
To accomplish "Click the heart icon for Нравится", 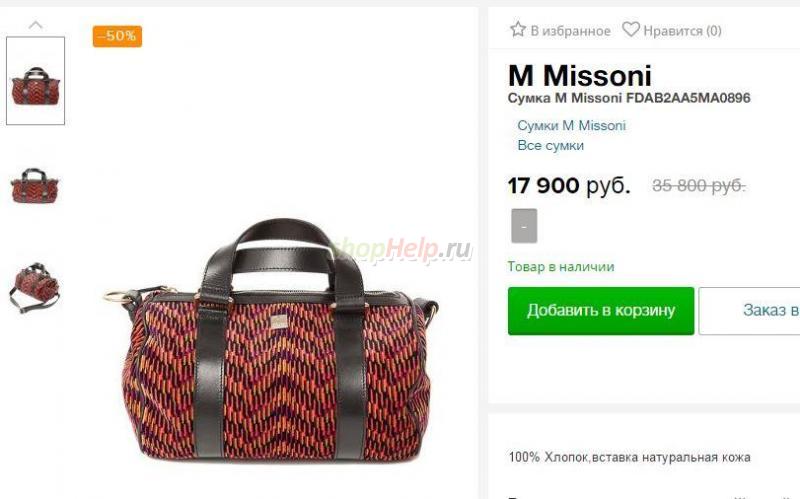I will click(631, 30).
